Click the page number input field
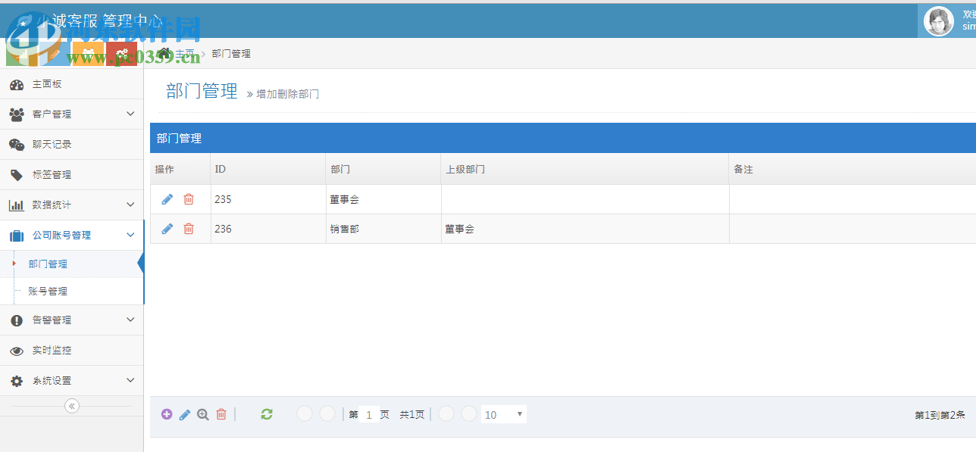Viewport: 976px width, 452px height. (x=369, y=415)
